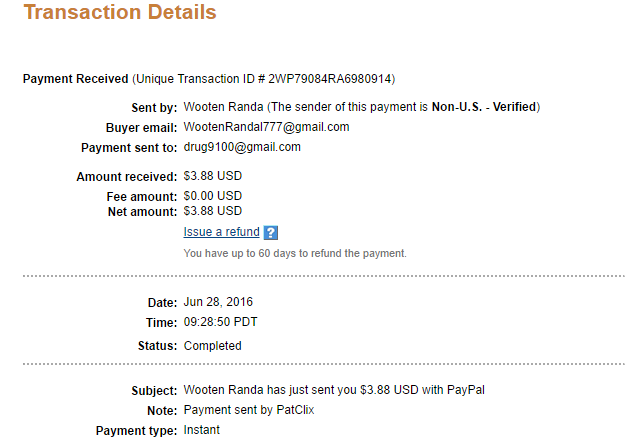Click the Payment Received label
The height and width of the screenshot is (448, 636).
[75, 79]
